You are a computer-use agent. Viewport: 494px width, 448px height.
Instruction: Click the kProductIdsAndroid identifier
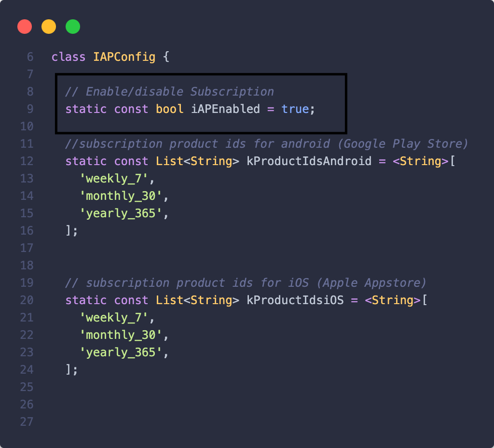[x=309, y=161]
